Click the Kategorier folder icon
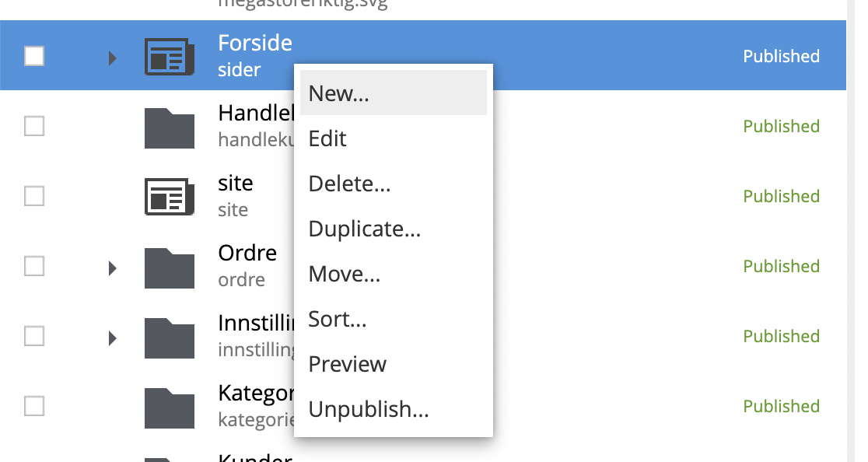Screen dimensions: 868x462 (169, 407)
